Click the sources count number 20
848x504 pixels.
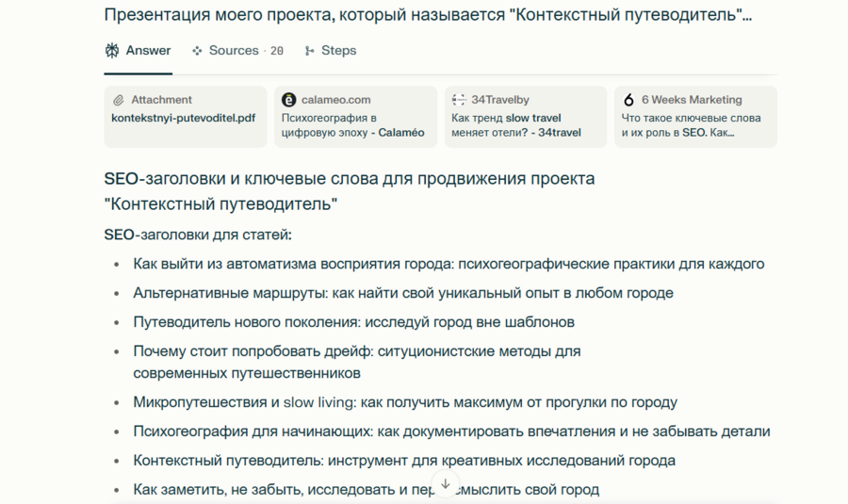tap(276, 51)
